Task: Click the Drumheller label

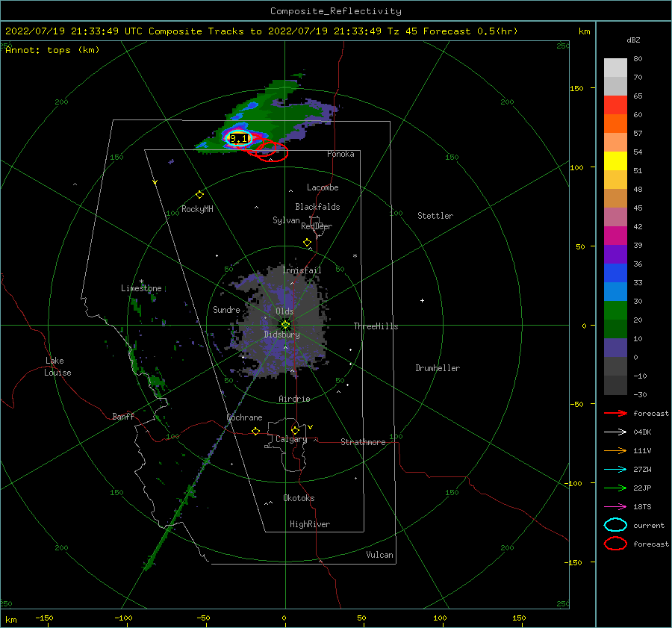Action: 438,368
